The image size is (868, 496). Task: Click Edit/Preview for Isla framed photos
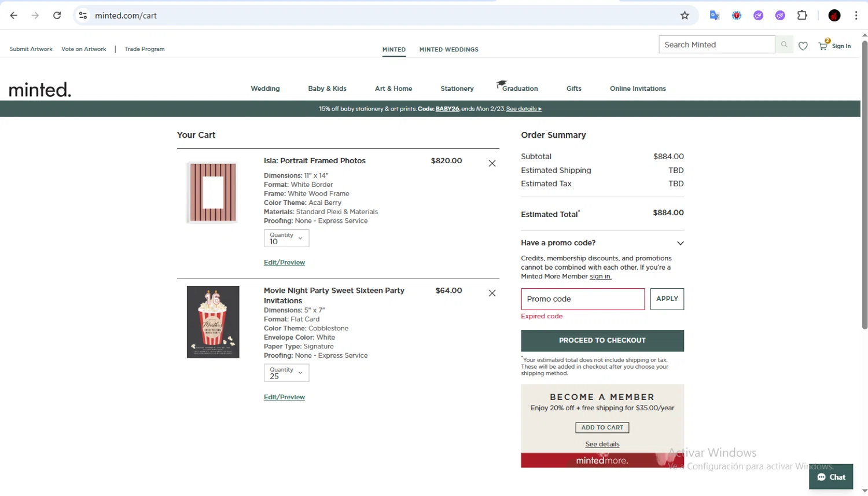click(x=284, y=263)
